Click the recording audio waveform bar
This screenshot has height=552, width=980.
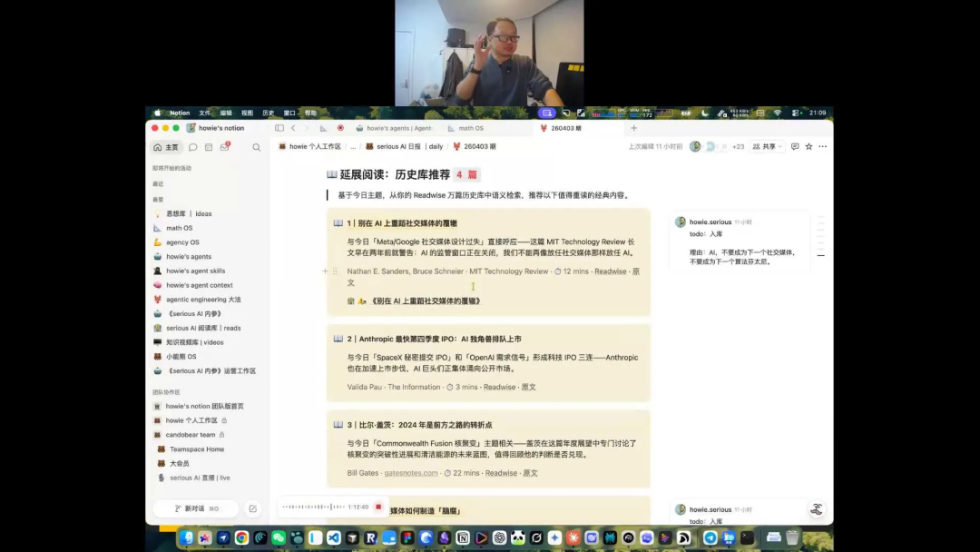(x=313, y=507)
